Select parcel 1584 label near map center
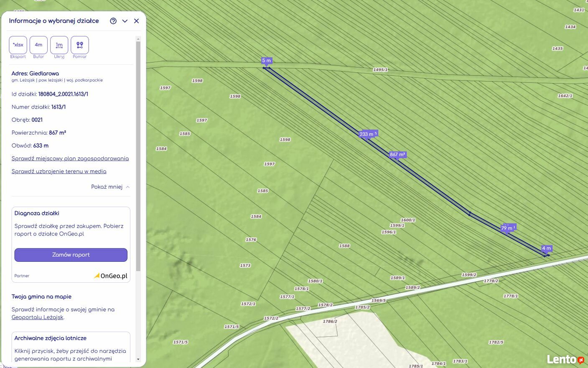This screenshot has height=368, width=588. (256, 217)
